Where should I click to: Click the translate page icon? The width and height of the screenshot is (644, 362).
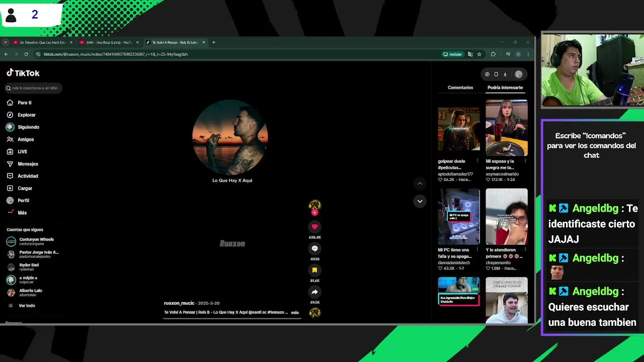click(x=470, y=54)
